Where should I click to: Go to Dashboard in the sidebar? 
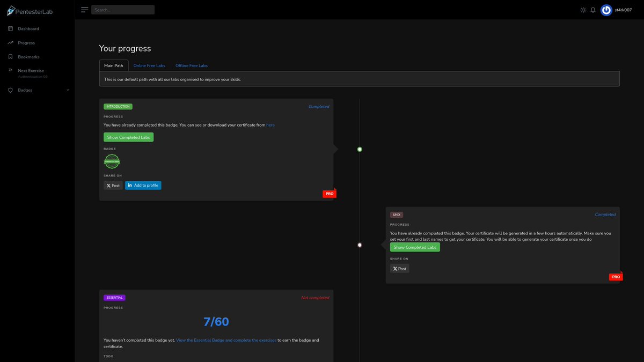click(28, 28)
